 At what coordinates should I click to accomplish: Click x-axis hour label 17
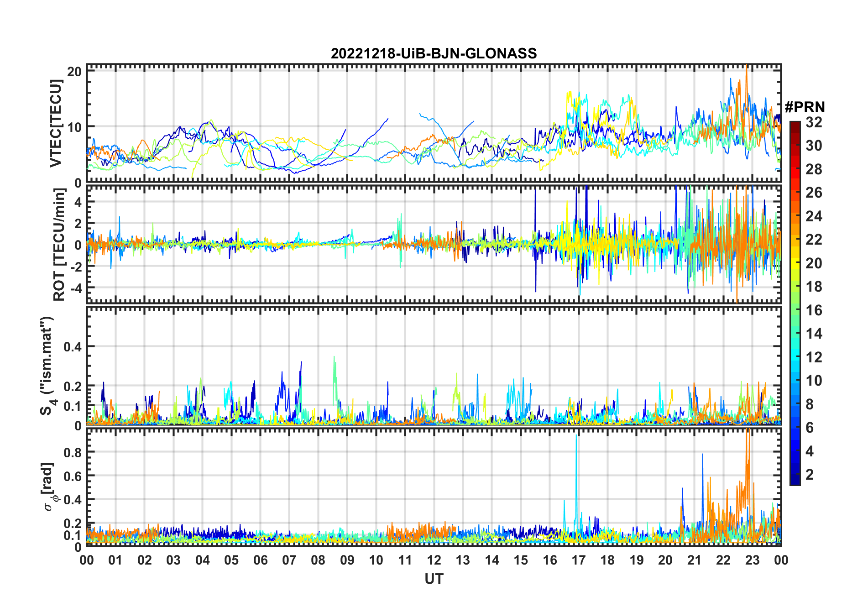pyautogui.click(x=579, y=560)
